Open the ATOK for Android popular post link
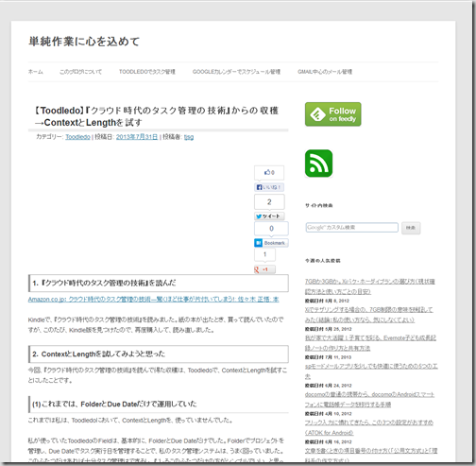476x466 pixels. tap(369, 427)
